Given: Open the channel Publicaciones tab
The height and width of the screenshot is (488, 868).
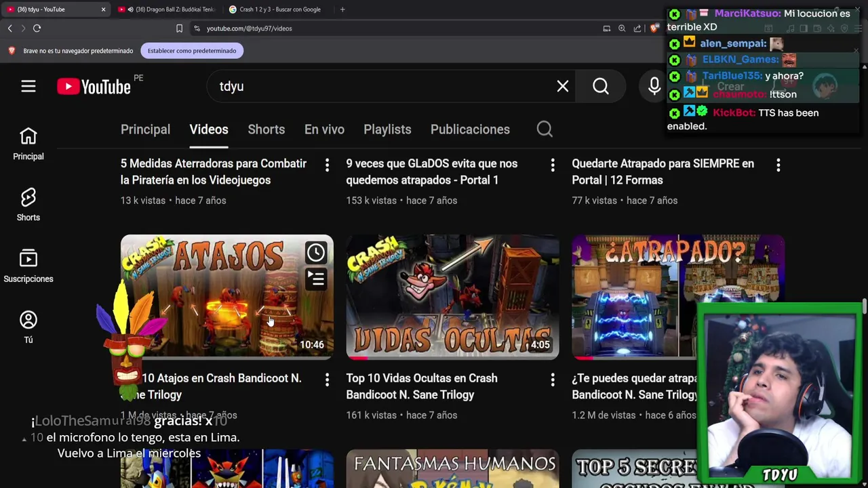Looking at the screenshot, I should point(470,129).
